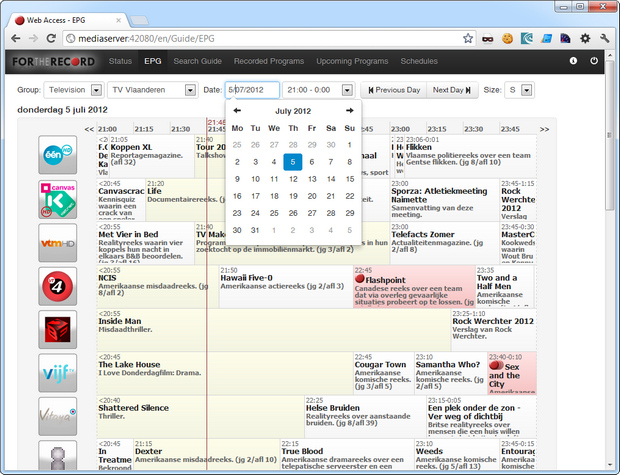620x475 pixels.
Task: Click the browser forward arrow
Action: click(x=33, y=38)
